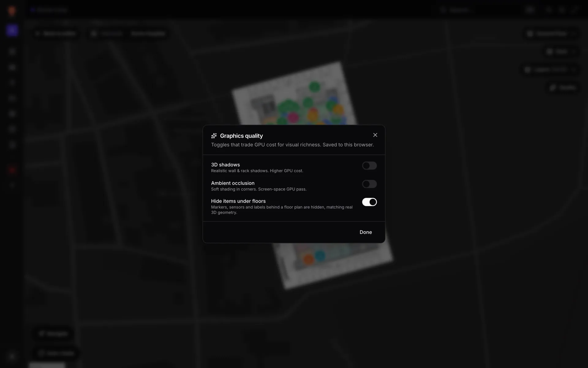
Task: Click the sparkle icon beside Graphics quality
Action: click(214, 136)
